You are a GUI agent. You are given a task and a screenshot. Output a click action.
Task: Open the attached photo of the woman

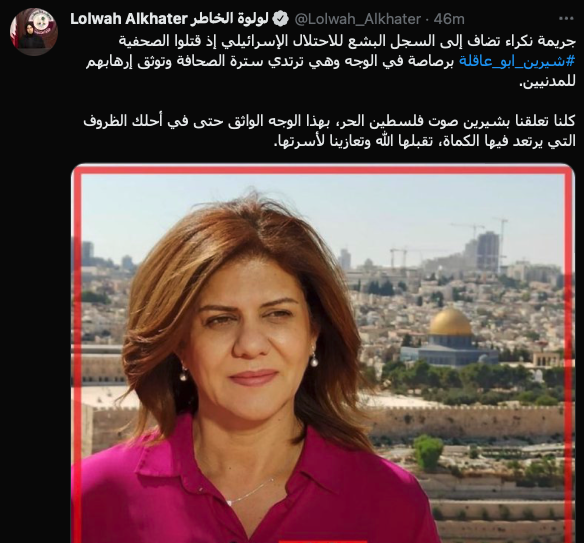323,353
